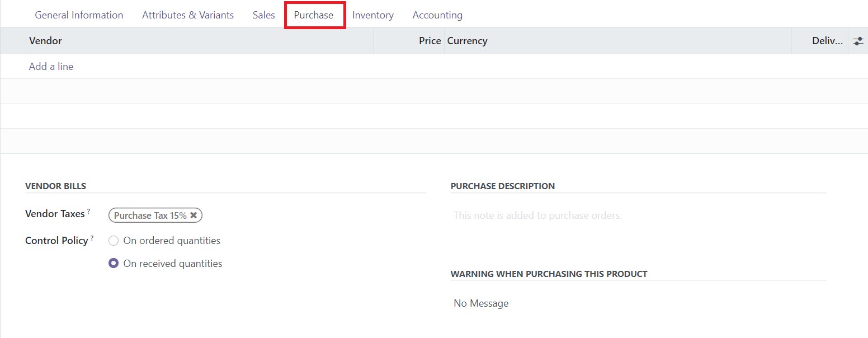Sort by the Vendor column header
868x338 pixels.
click(x=200, y=41)
